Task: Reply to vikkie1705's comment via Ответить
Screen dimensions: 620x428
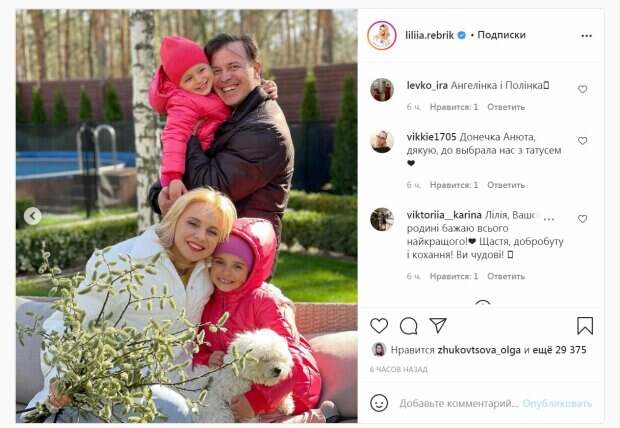Action: point(506,185)
